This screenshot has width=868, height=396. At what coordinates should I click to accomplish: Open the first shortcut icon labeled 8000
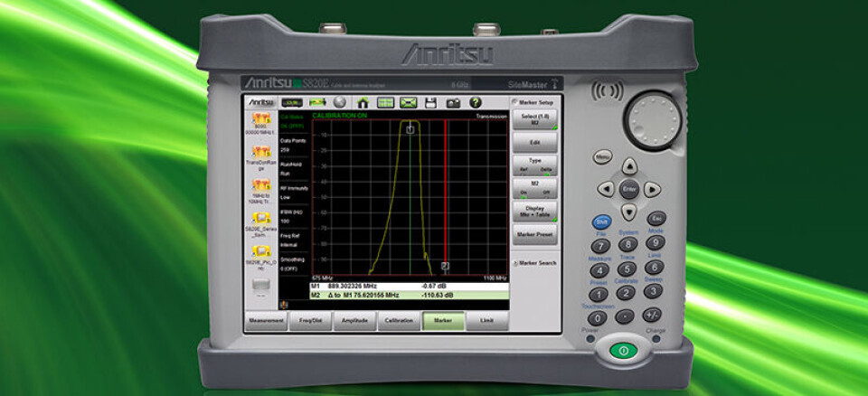pos(261,118)
